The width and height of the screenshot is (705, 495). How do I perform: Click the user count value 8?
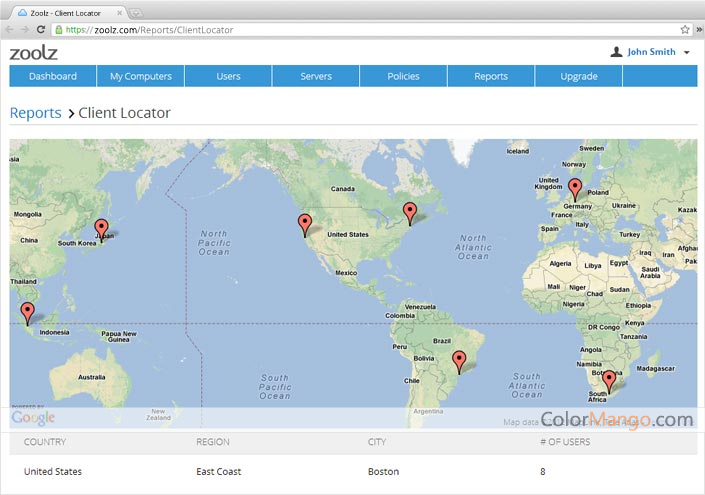point(543,471)
